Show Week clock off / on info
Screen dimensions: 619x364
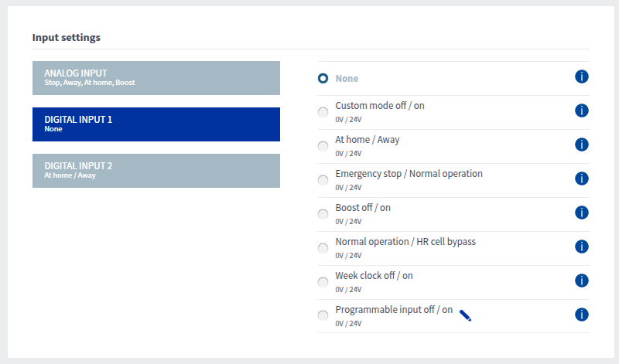(582, 281)
